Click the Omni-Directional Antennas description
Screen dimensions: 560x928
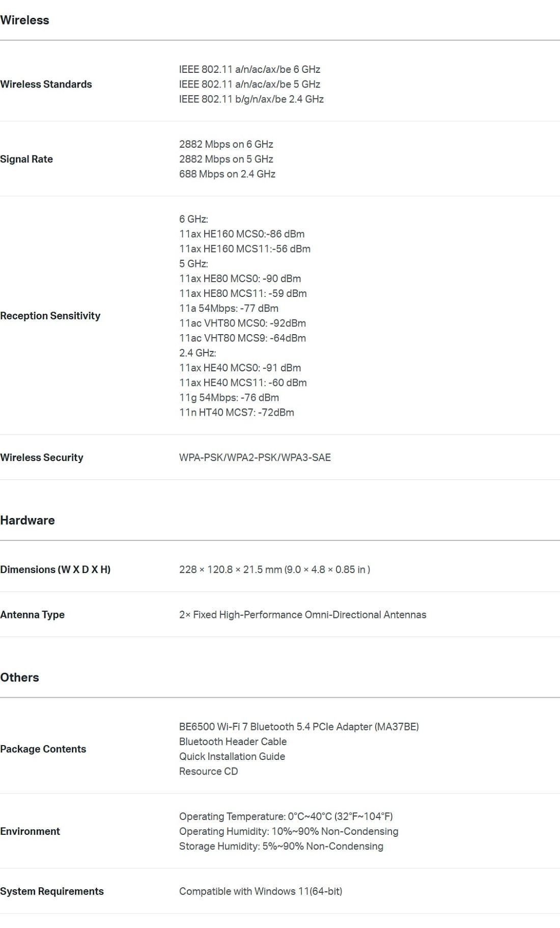tap(302, 615)
